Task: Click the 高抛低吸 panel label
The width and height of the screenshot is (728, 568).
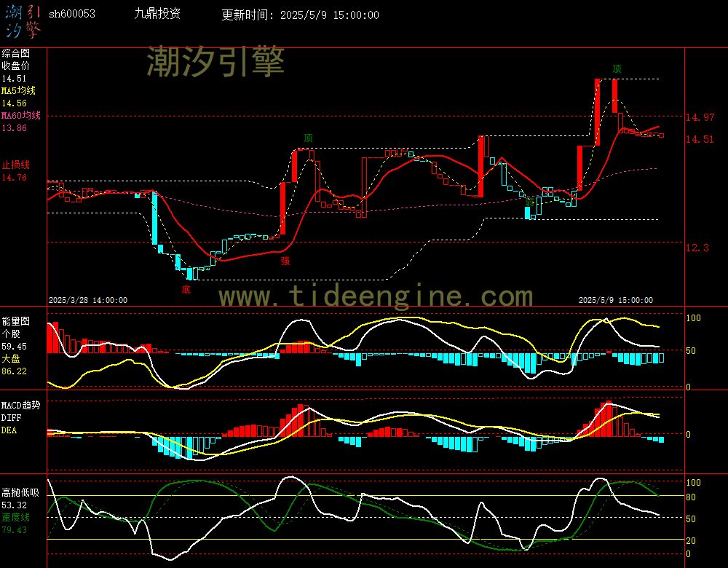Action: point(21,492)
